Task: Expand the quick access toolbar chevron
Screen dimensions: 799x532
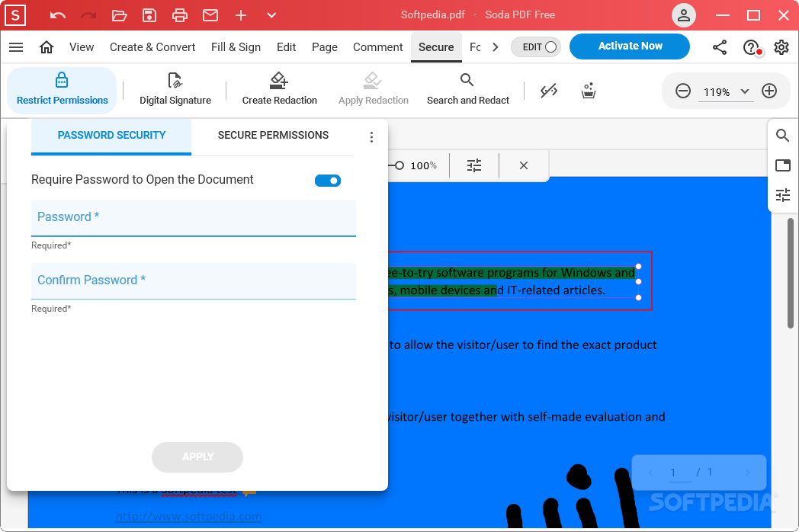Action: coord(271,15)
